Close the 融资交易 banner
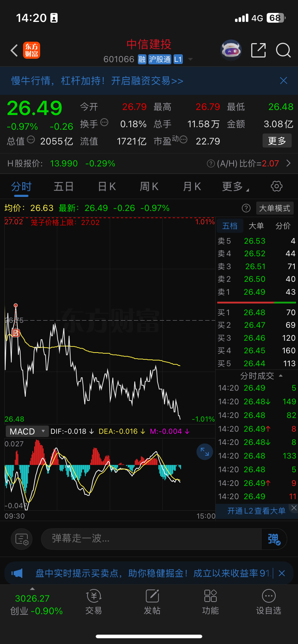 284,80
